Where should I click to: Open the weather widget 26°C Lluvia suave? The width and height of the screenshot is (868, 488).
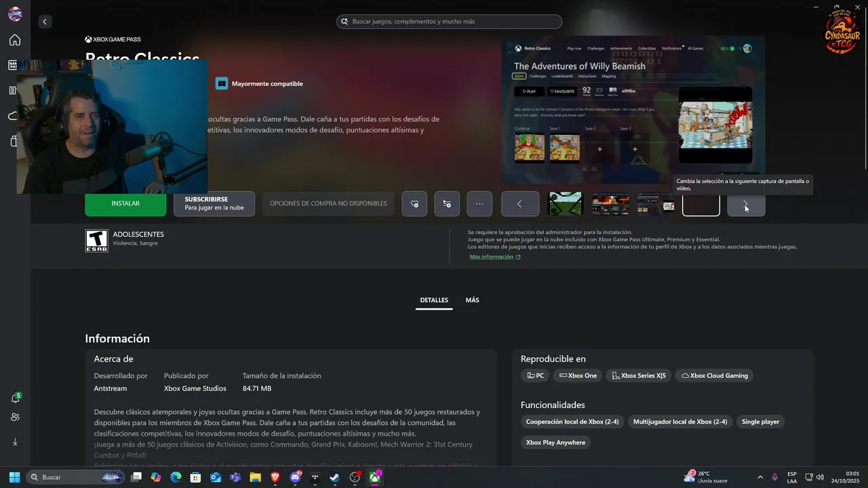pos(705,477)
